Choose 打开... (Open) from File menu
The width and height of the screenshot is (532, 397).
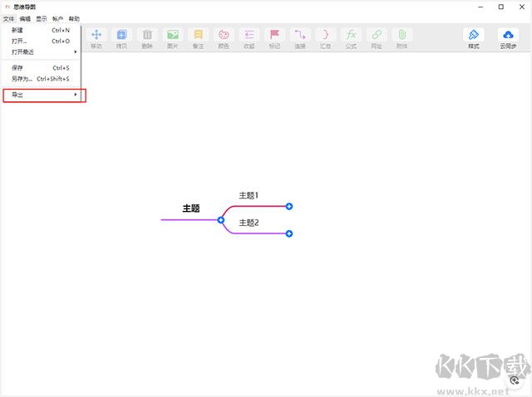41,41
